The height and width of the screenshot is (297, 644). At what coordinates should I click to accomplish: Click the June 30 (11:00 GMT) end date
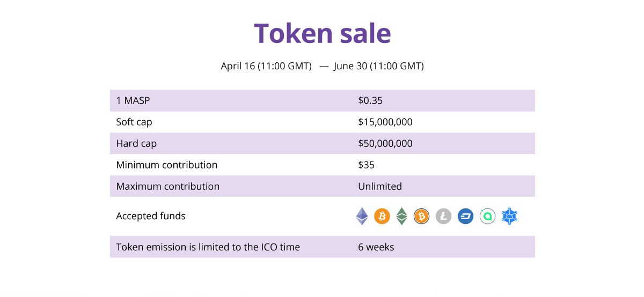(378, 66)
